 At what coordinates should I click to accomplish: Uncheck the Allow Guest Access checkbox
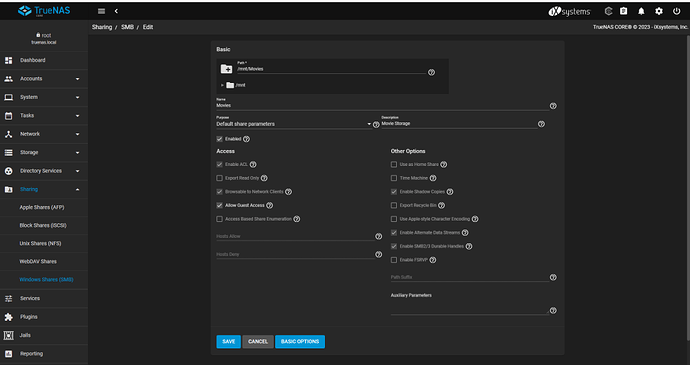click(220, 205)
